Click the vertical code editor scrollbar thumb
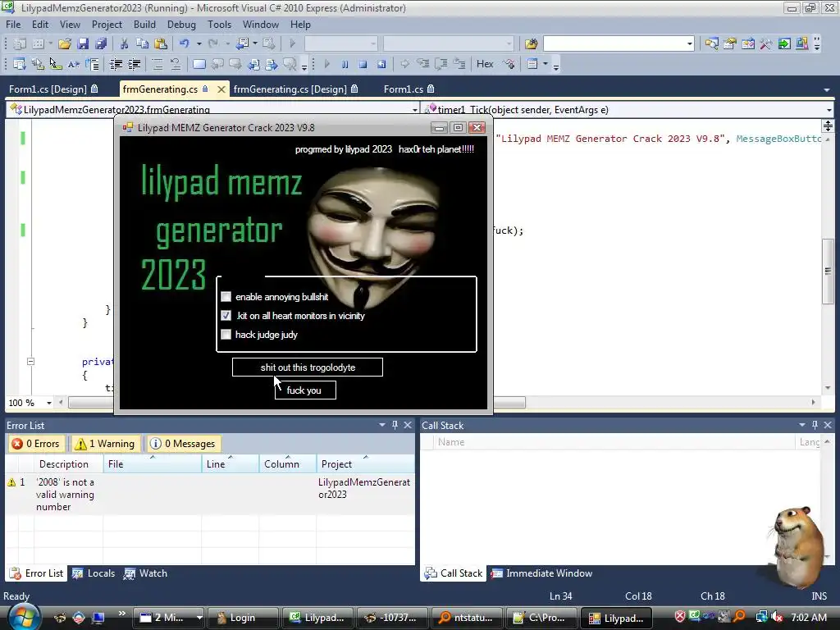 tap(828, 271)
